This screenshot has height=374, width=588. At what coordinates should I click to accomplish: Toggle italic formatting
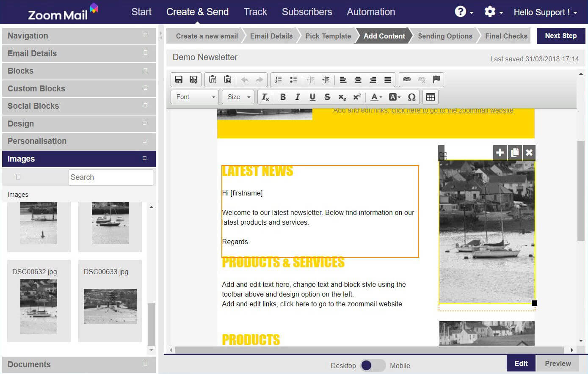(x=298, y=97)
